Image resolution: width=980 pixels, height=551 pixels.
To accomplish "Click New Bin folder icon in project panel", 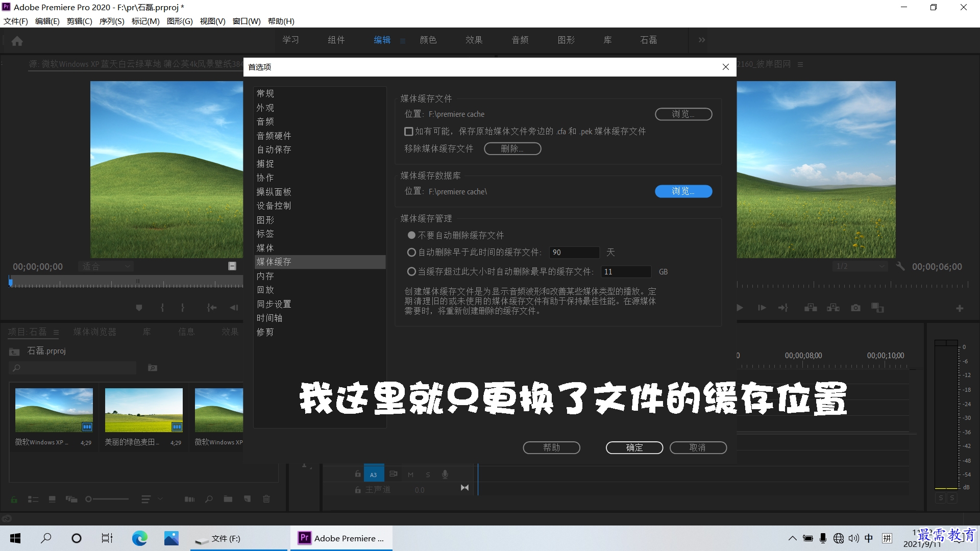I will click(x=228, y=499).
